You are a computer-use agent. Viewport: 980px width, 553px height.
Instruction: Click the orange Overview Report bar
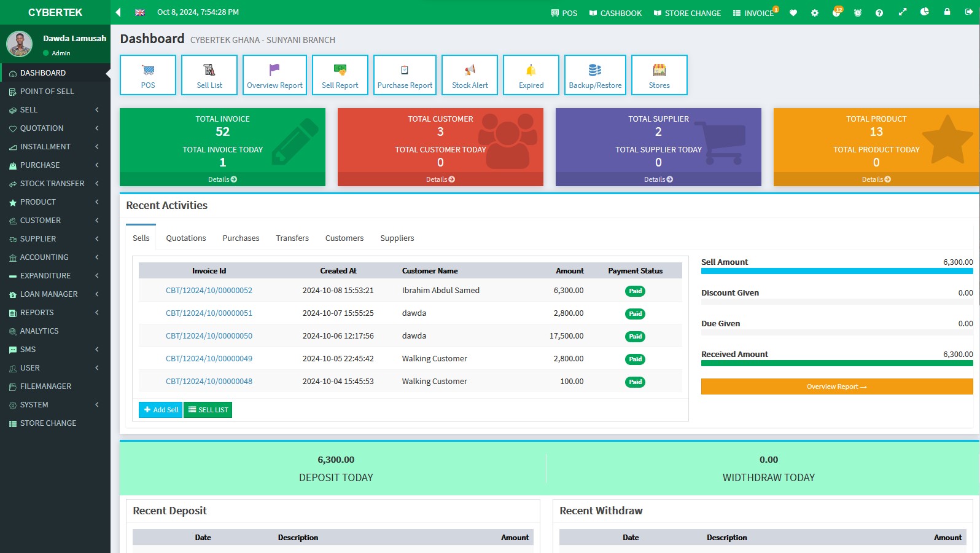point(836,386)
